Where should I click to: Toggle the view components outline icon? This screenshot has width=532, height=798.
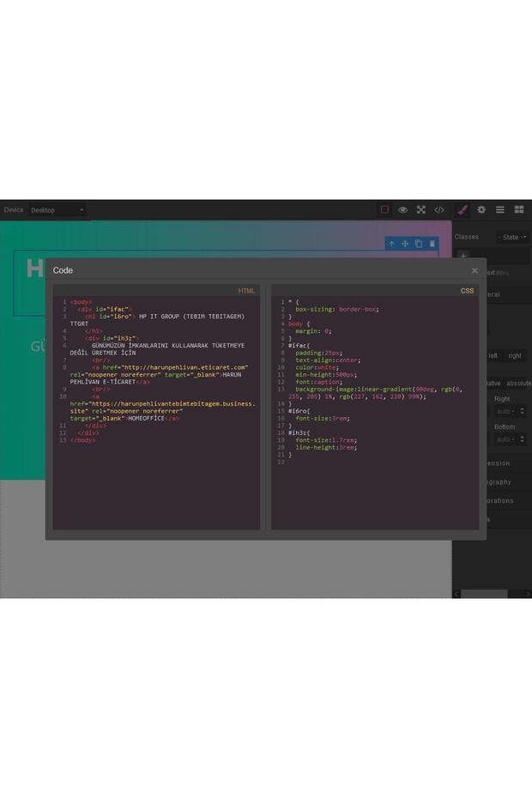[385, 209]
